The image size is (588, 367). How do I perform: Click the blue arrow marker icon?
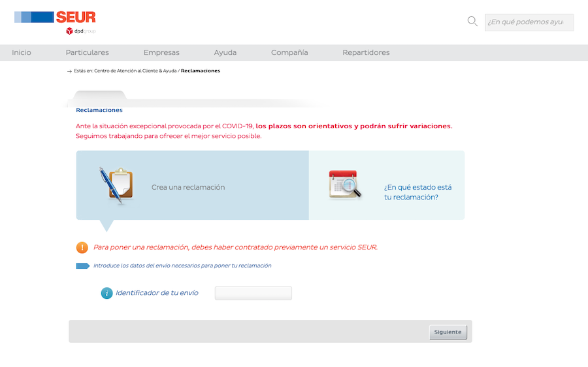coord(83,266)
